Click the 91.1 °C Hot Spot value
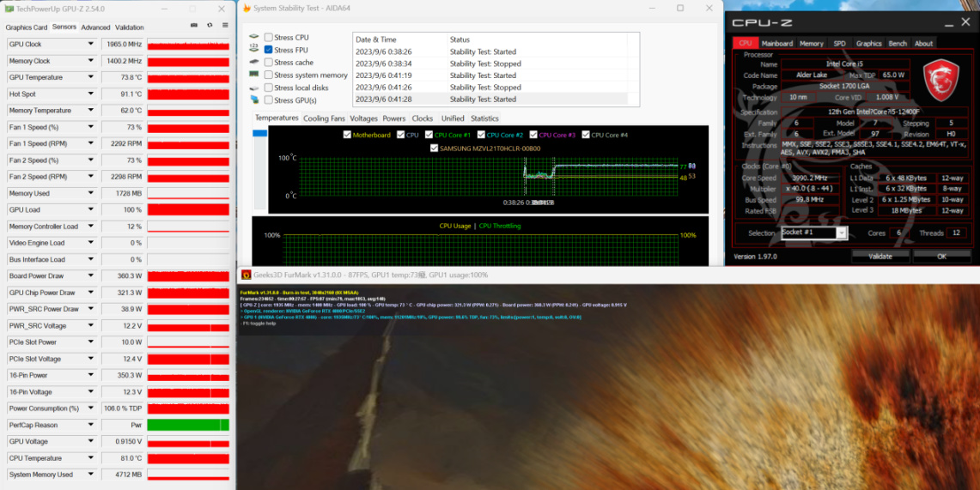This screenshot has height=490, width=980. pyautogui.click(x=123, y=94)
